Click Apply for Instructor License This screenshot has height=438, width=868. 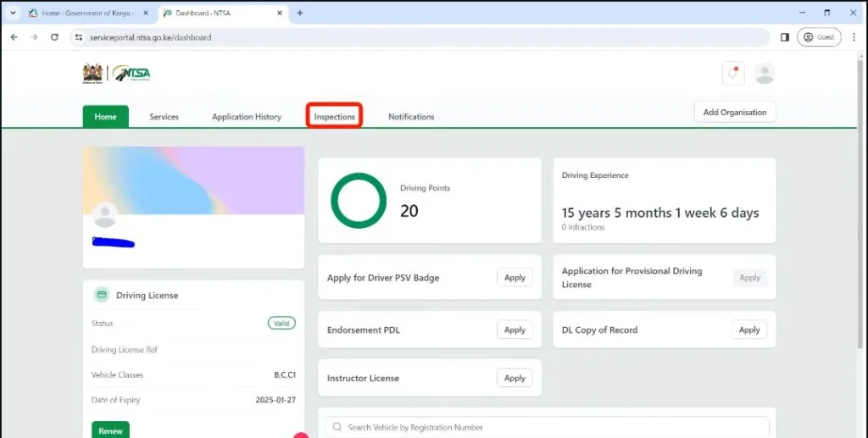click(x=515, y=378)
